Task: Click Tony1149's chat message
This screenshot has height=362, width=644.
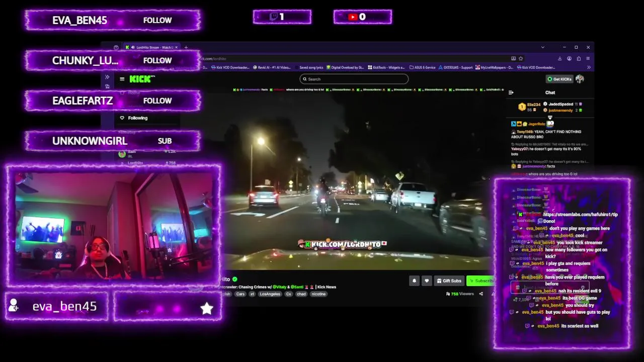Action: pyautogui.click(x=546, y=134)
